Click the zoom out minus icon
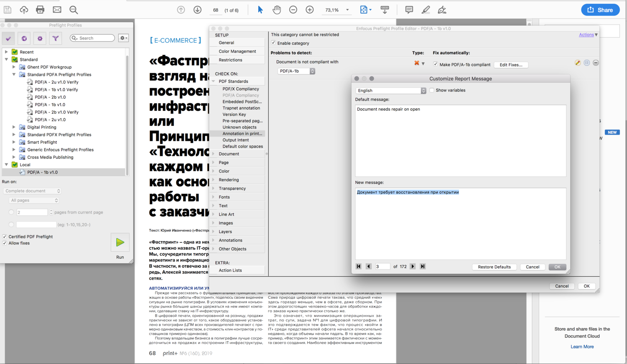This screenshot has width=627, height=364. click(293, 10)
